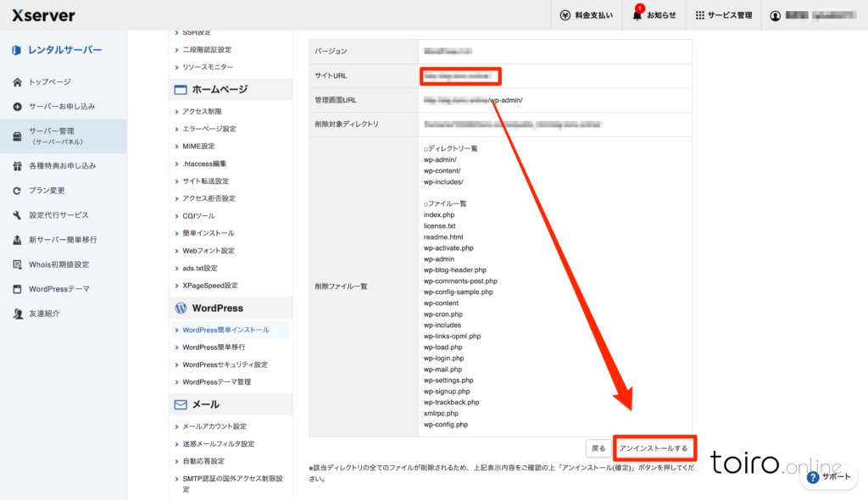
Task: Select サーバーお申し込み plus icon item
Action: point(17,107)
